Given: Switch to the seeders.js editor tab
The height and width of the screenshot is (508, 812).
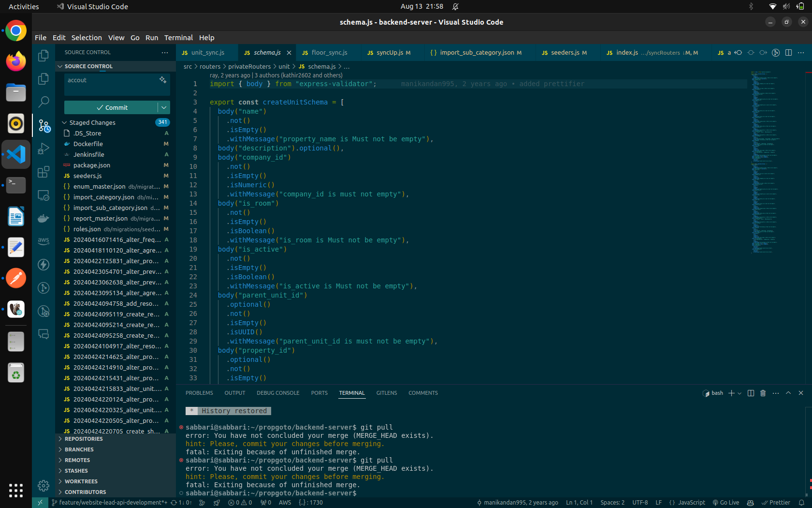Looking at the screenshot, I should 565,53.
